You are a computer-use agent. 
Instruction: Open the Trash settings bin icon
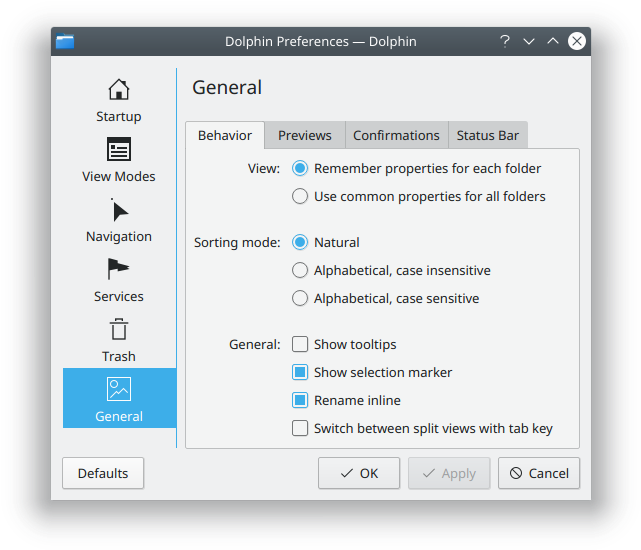click(x=119, y=330)
